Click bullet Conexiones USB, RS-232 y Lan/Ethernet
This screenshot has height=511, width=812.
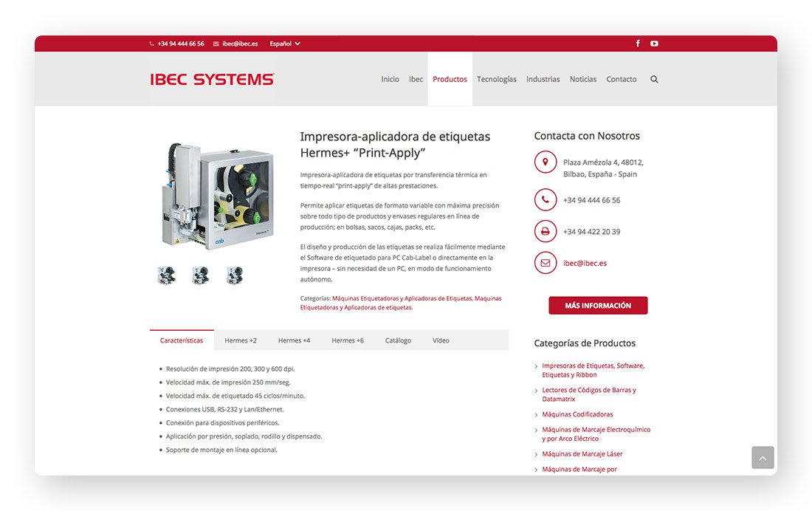224,409
